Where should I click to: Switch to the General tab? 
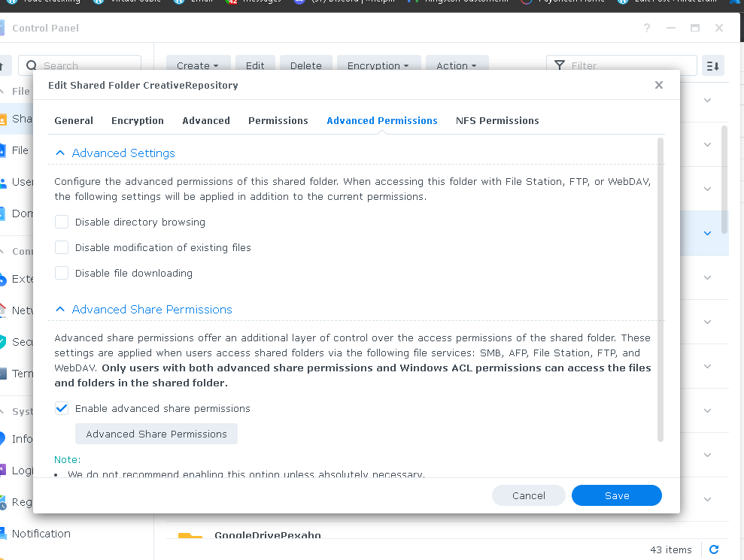(74, 120)
